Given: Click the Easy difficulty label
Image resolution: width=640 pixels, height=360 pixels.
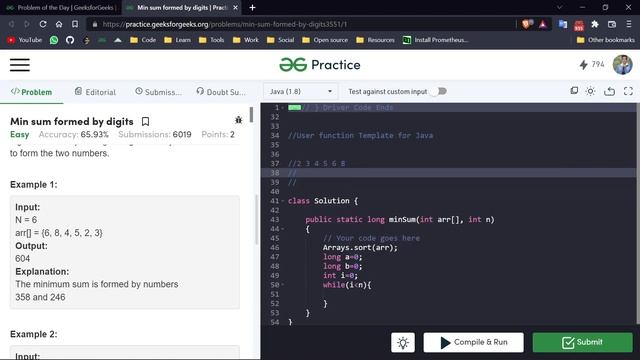Looking at the screenshot, I should pyautogui.click(x=20, y=134).
